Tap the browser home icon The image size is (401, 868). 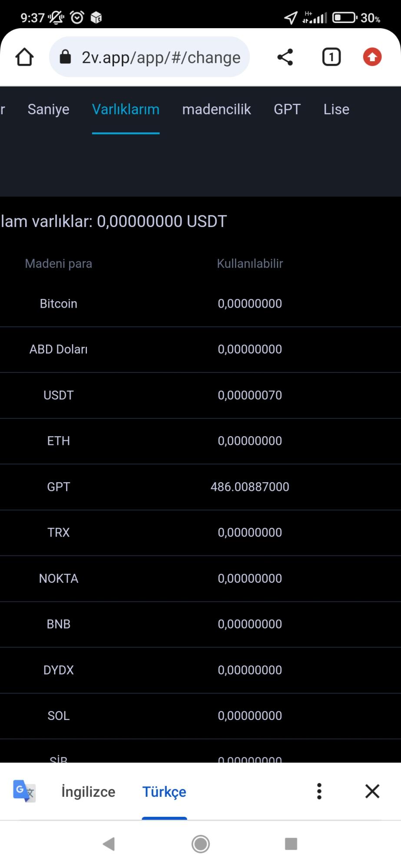coord(24,57)
